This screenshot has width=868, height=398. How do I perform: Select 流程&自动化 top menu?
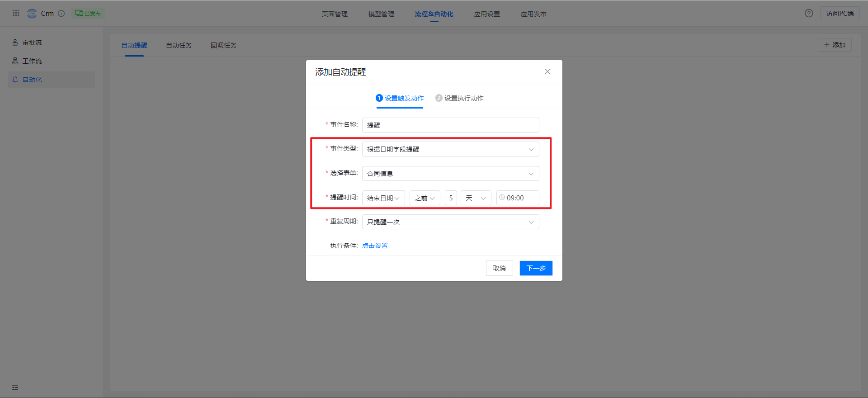click(x=434, y=14)
